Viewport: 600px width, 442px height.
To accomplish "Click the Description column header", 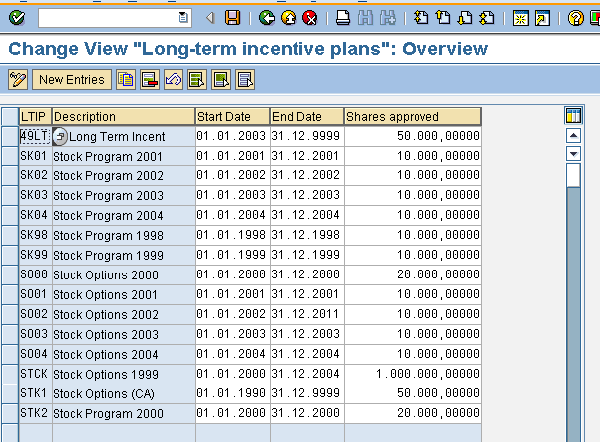I will [123, 116].
